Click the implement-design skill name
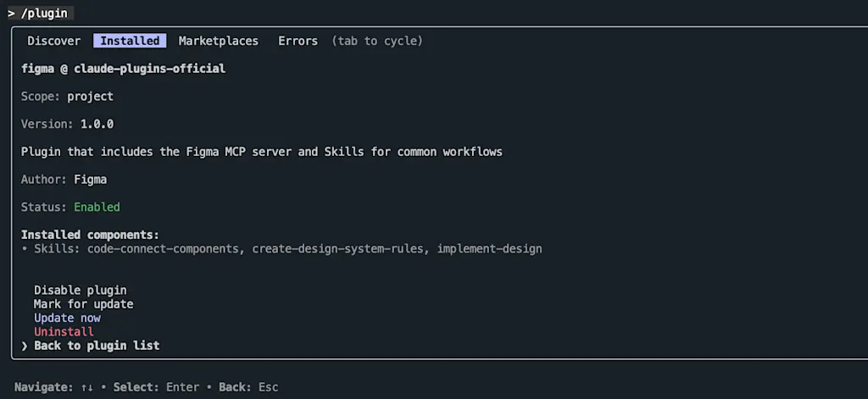 (x=489, y=248)
